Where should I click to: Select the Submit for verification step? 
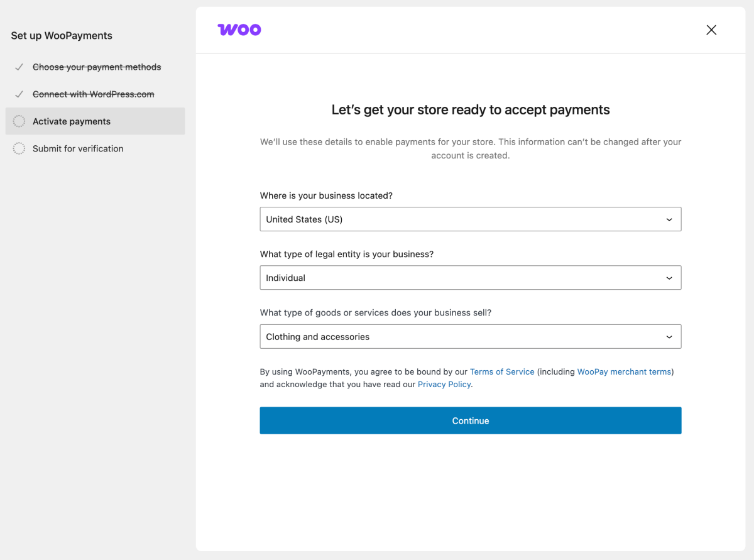pos(78,148)
